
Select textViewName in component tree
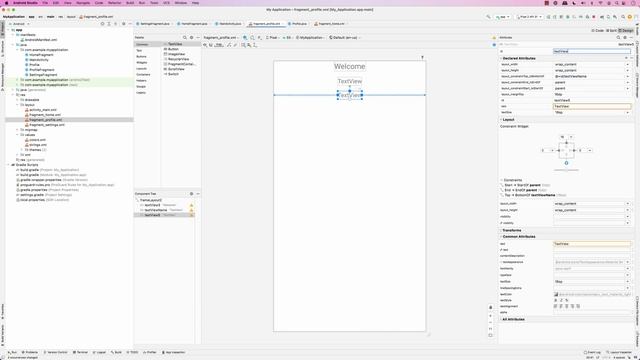(x=156, y=210)
